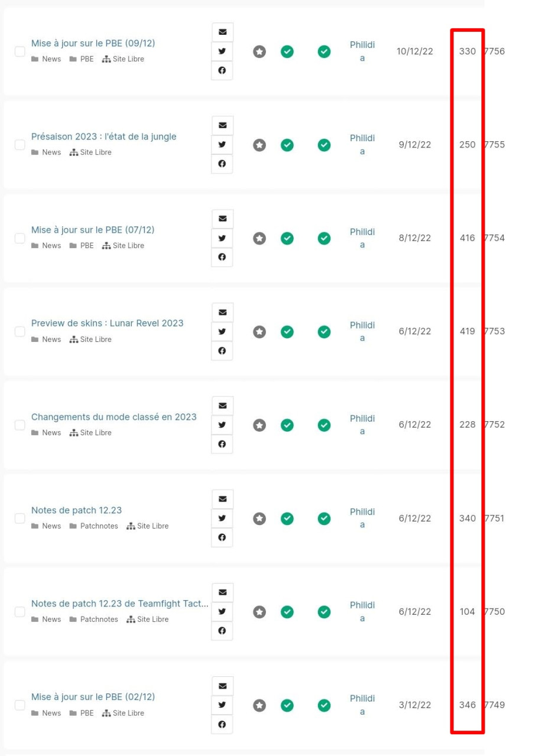Tick checkbox for Mise à jour PBE (02/12)
This screenshot has height=756, width=545.
[x=20, y=705]
